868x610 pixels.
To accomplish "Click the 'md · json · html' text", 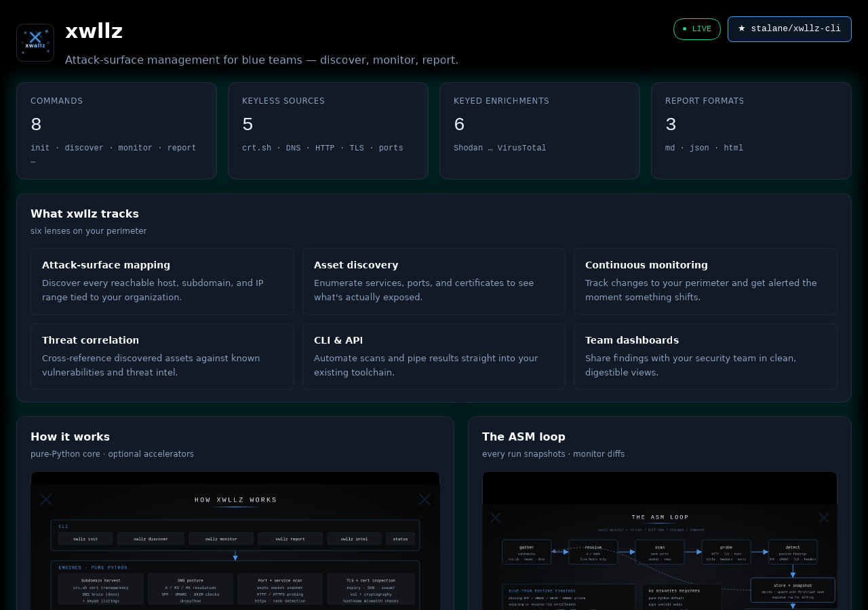I will (x=704, y=148).
